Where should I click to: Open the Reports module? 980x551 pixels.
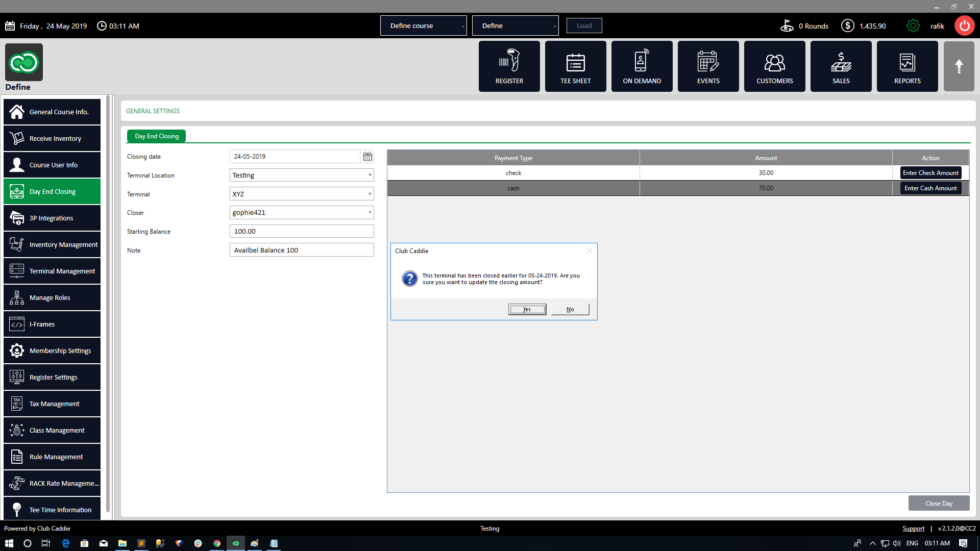click(x=907, y=66)
